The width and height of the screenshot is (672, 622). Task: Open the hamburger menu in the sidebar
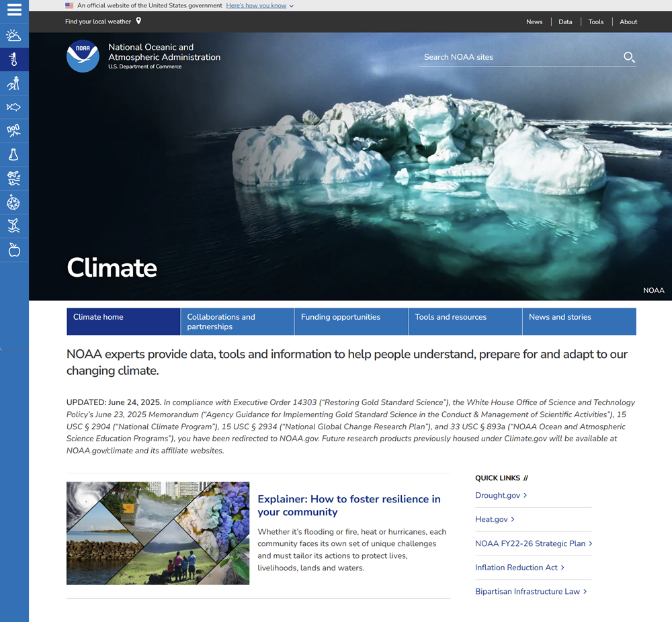(x=14, y=10)
